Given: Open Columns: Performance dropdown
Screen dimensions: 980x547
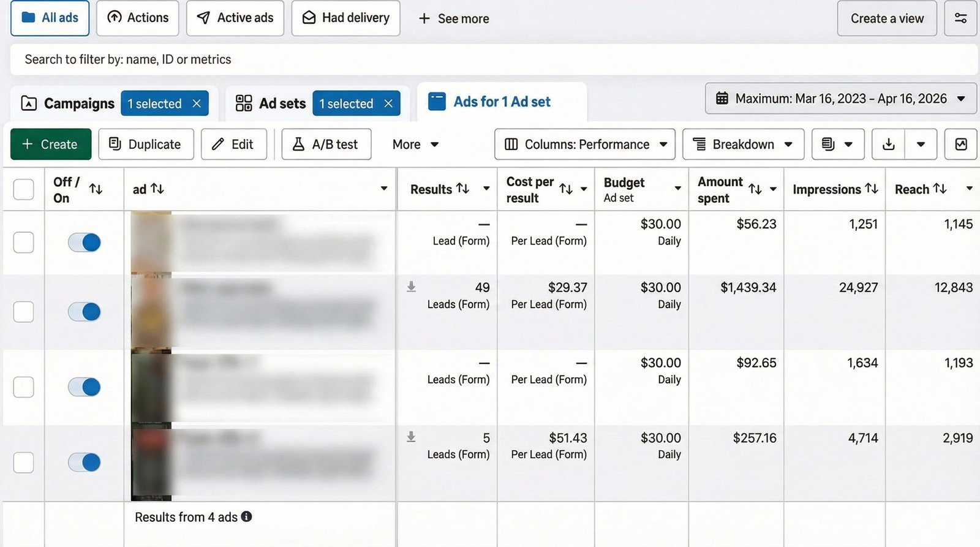Looking at the screenshot, I should 585,145.
